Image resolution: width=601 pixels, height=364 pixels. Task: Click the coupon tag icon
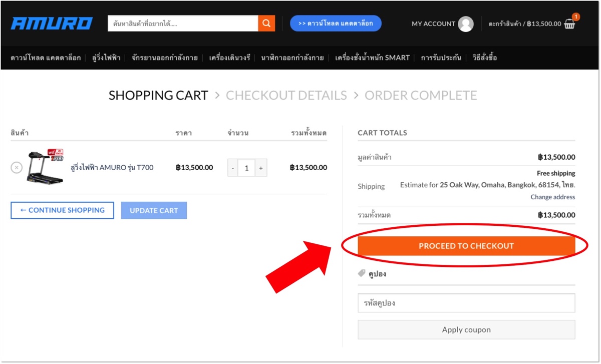(x=362, y=274)
